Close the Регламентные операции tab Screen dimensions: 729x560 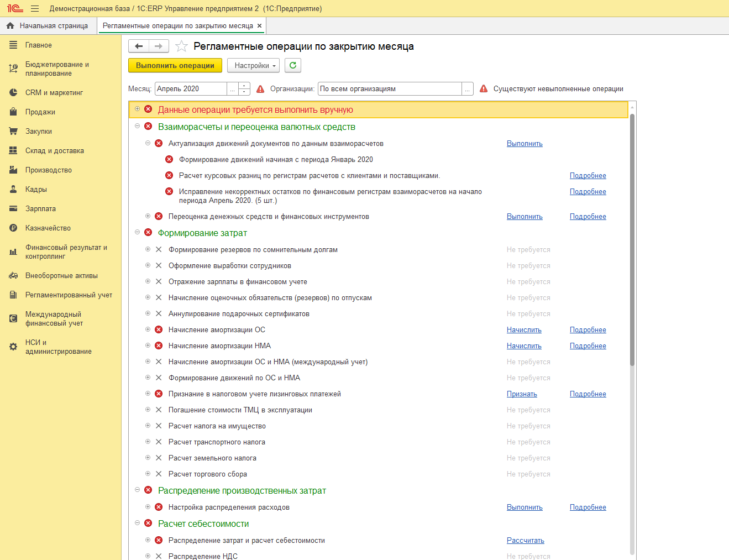click(x=259, y=25)
